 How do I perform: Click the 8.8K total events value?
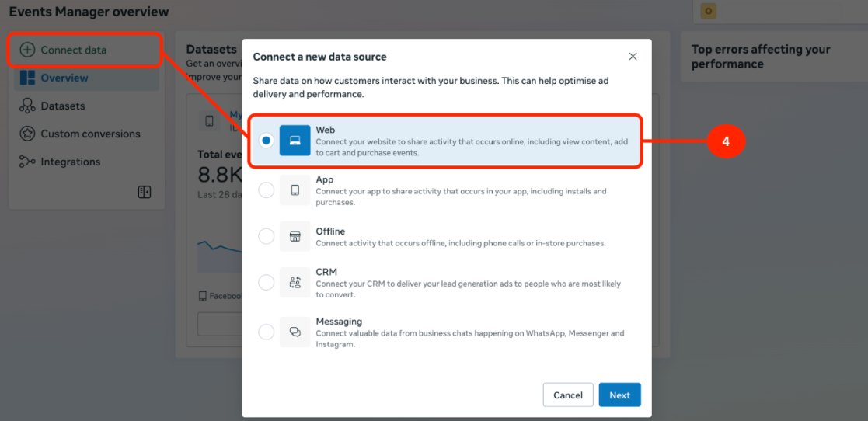coord(220,176)
